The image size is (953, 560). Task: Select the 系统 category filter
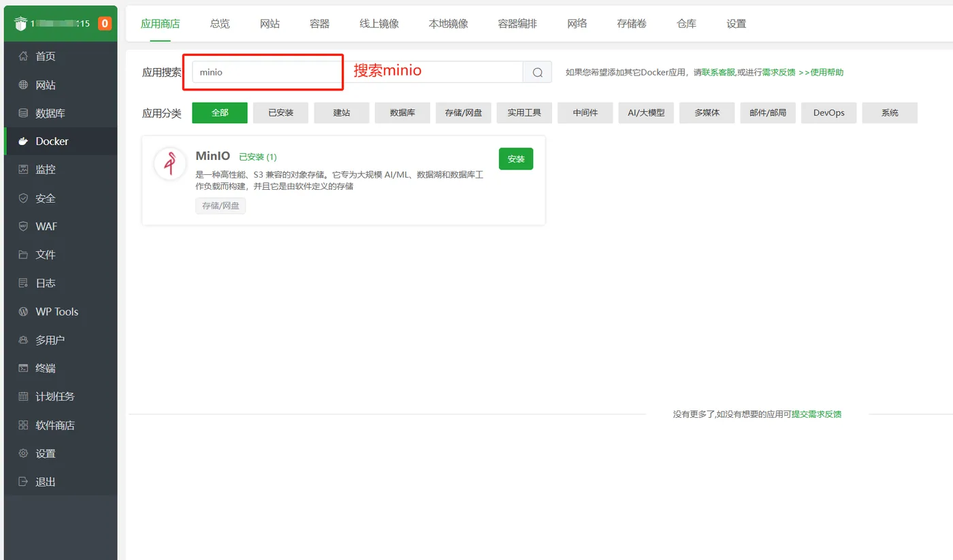[x=890, y=113]
